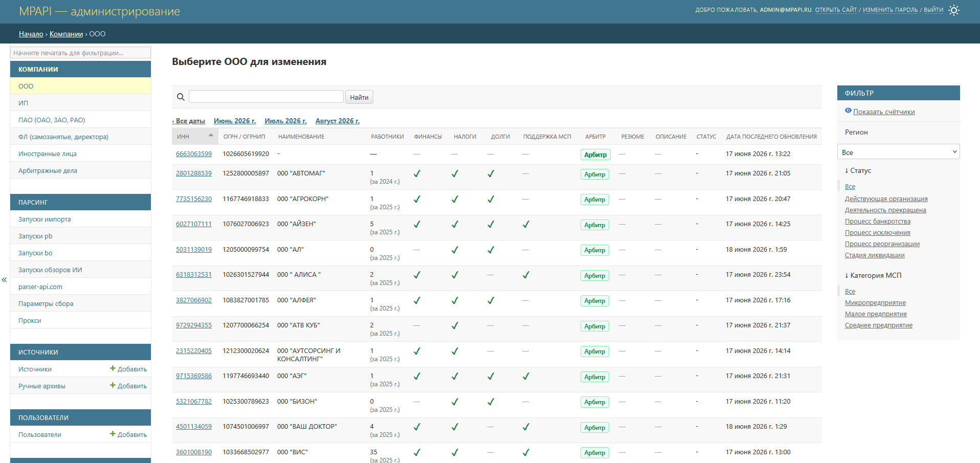Click the Все даты link

(x=189, y=121)
